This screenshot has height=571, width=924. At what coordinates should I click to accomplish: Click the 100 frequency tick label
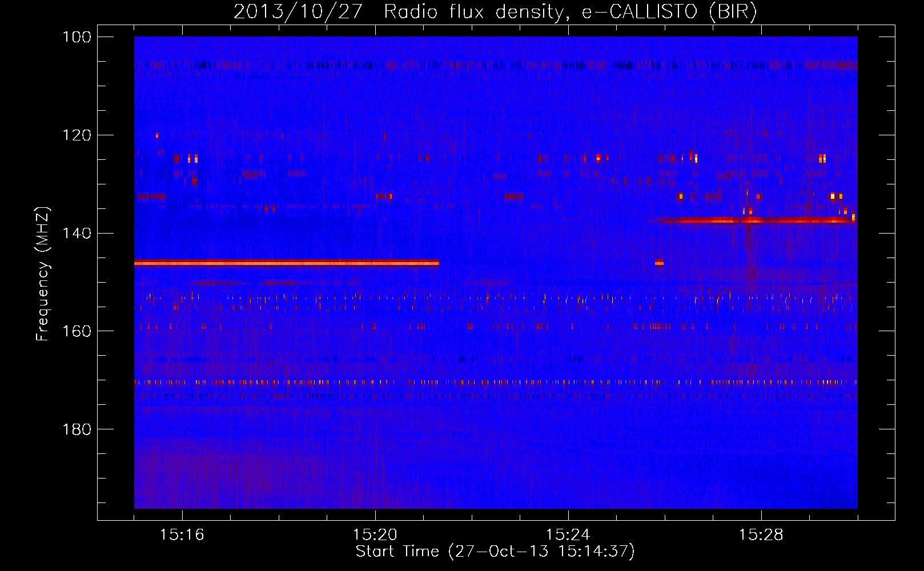(x=77, y=37)
